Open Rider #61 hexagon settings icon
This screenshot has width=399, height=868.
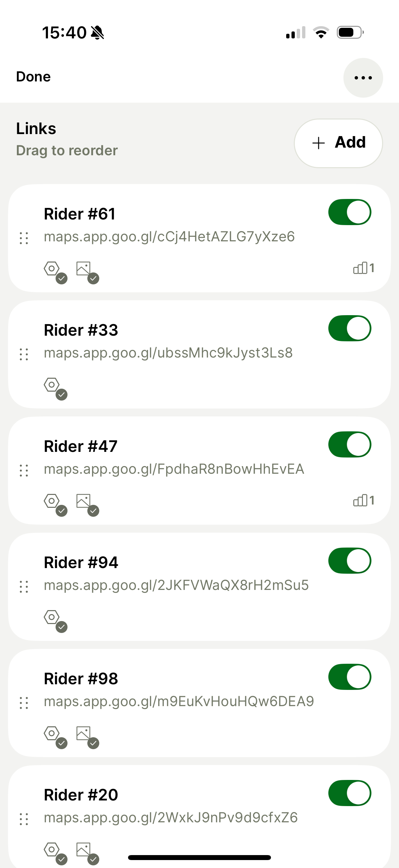[52, 269]
